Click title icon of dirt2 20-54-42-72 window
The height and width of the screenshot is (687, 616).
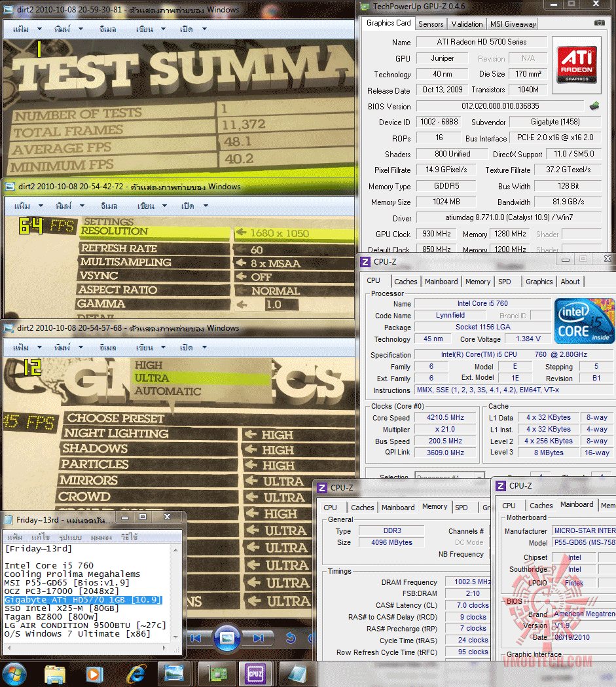click(x=10, y=187)
